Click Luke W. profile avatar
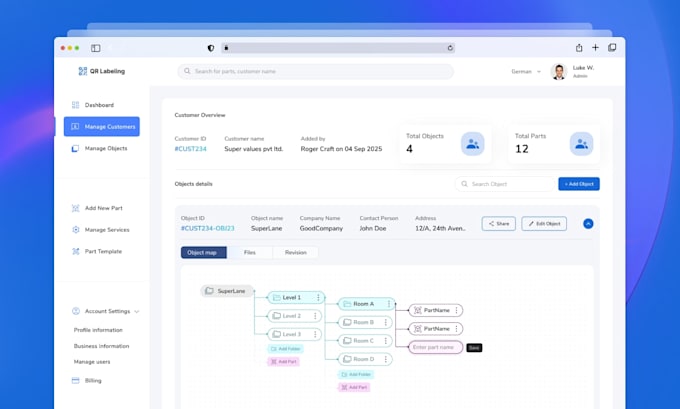The height and width of the screenshot is (409, 680). [x=559, y=72]
